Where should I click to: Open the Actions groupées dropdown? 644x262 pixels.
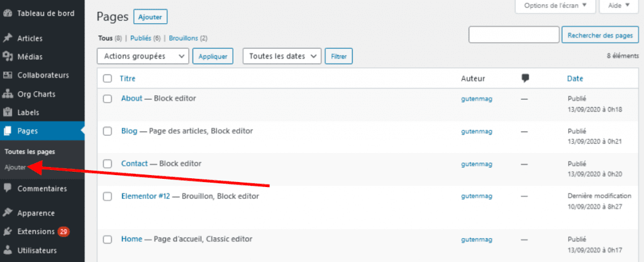pos(143,56)
